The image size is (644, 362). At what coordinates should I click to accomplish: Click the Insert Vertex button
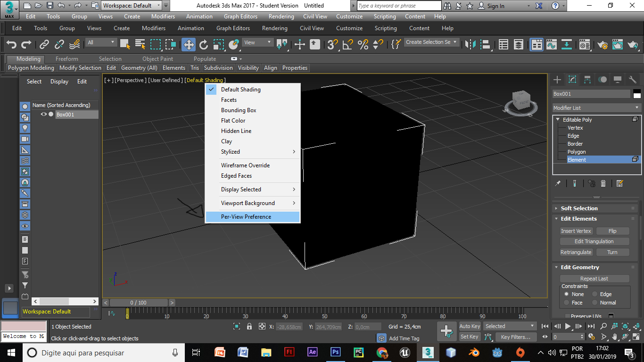[576, 231]
